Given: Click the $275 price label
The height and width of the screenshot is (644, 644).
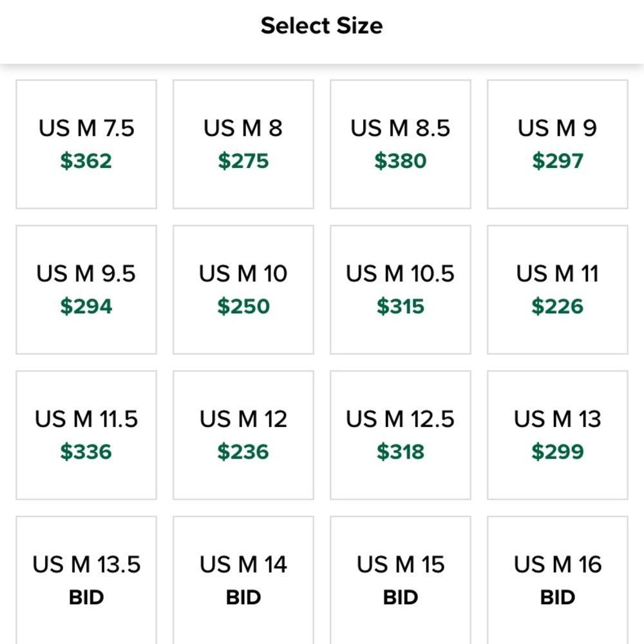Looking at the screenshot, I should click(x=243, y=161).
